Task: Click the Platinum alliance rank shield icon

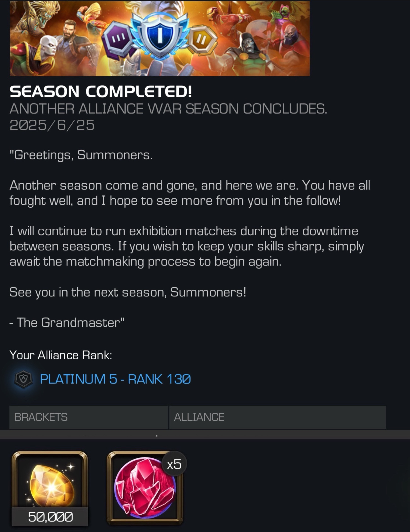Action: click(23, 379)
